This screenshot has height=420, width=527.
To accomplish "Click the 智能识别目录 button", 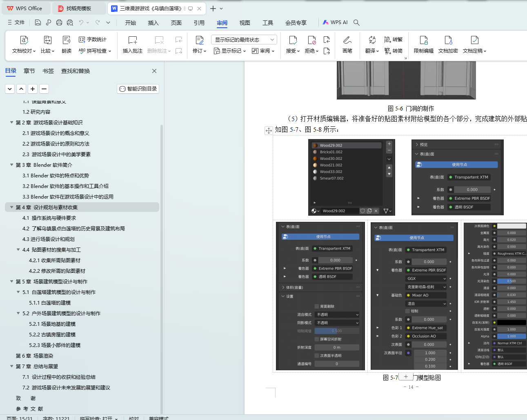I will 138,89.
